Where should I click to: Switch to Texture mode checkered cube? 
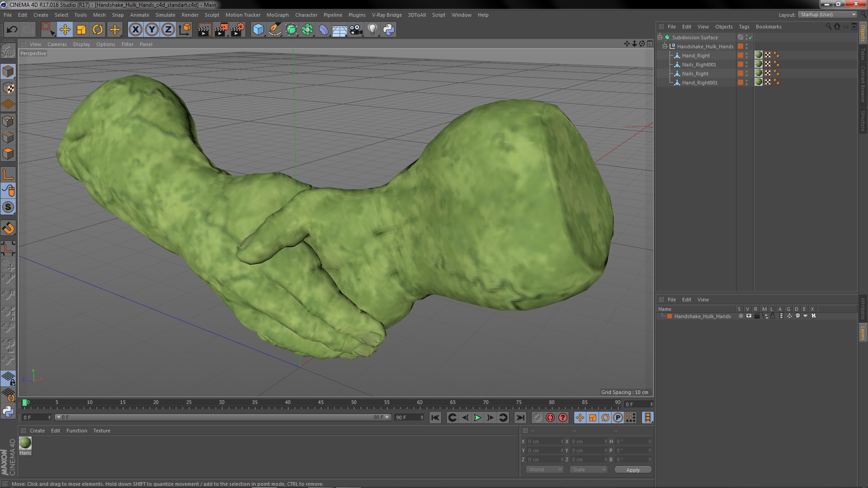click(x=8, y=88)
